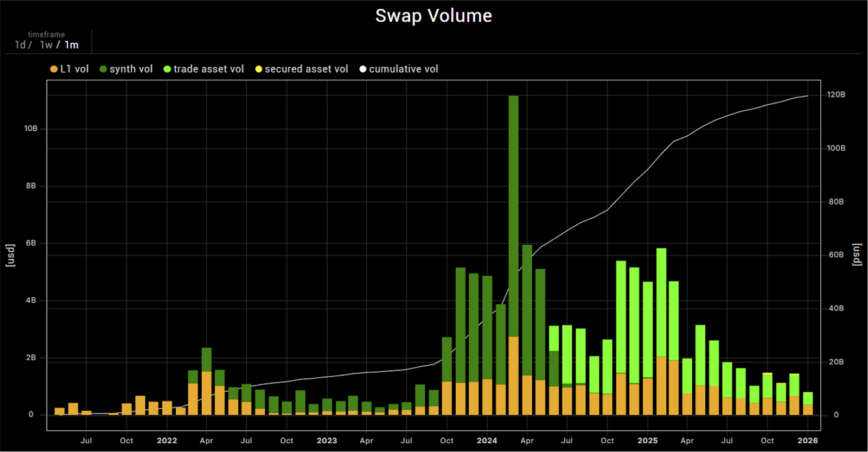Switch timeframe to 1w
The width and height of the screenshot is (868, 452).
point(46,45)
